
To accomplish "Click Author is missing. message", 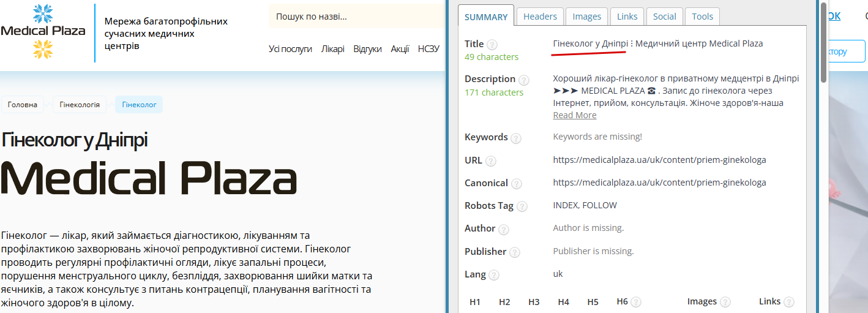I will click(588, 228).
